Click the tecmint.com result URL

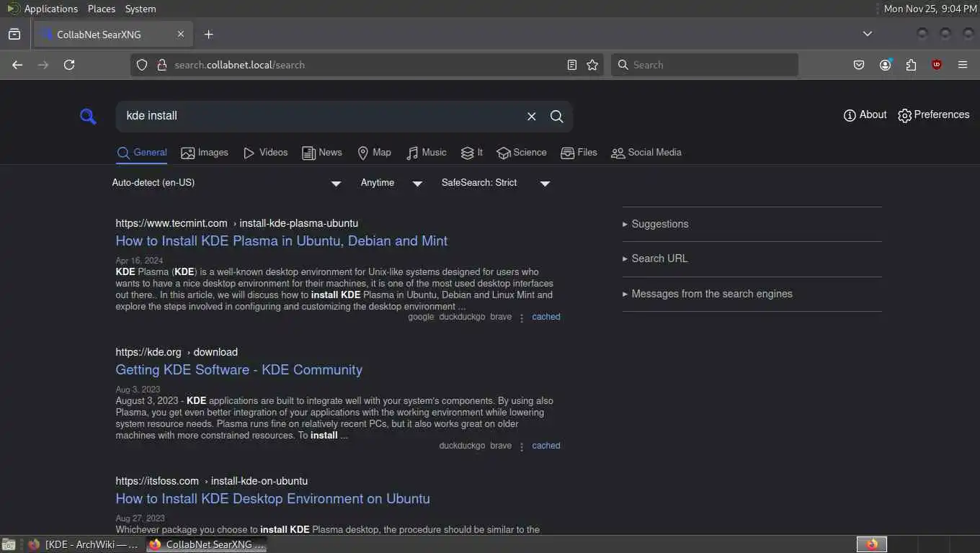[237, 223]
